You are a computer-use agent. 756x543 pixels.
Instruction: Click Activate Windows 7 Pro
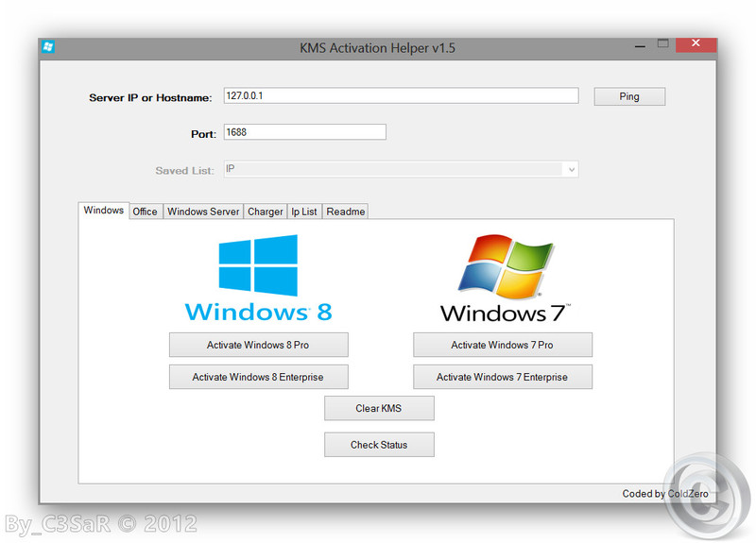(x=503, y=345)
